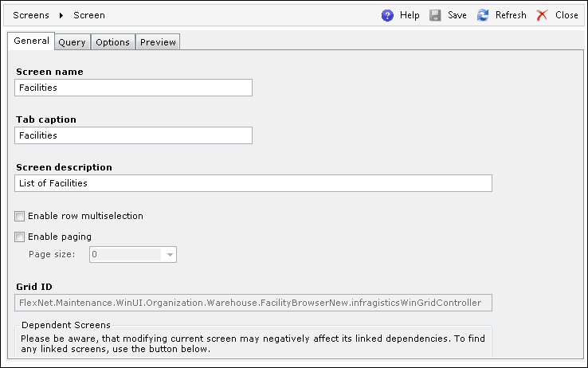Viewport: 588px width, 368px height.
Task: Click the red X Close icon
Action: [542, 15]
